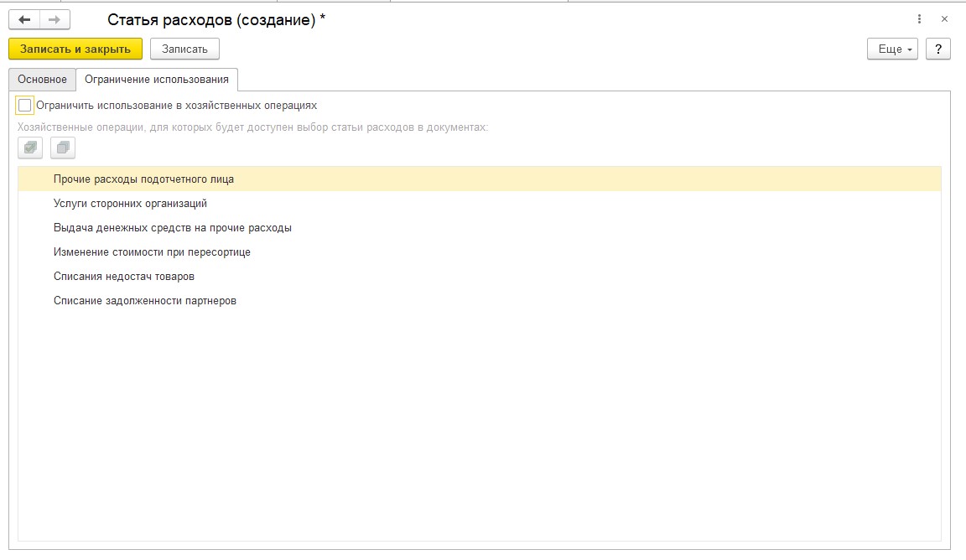Select row Списания недостач товаров
966x560 pixels.
480,277
